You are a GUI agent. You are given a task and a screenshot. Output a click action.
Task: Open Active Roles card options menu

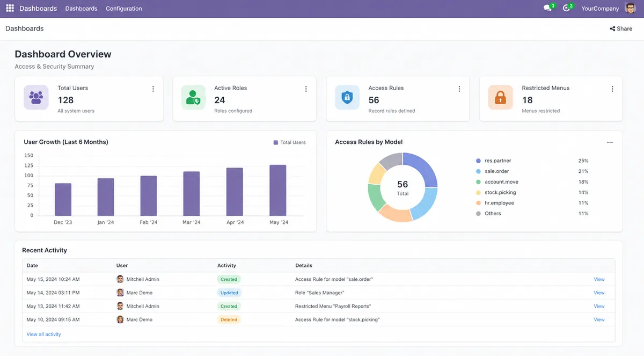pyautogui.click(x=306, y=89)
